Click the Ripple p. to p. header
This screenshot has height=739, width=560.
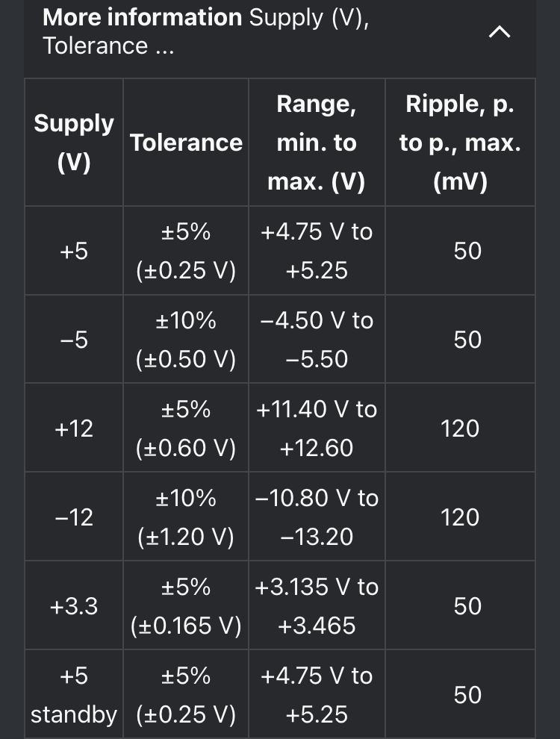(x=460, y=143)
